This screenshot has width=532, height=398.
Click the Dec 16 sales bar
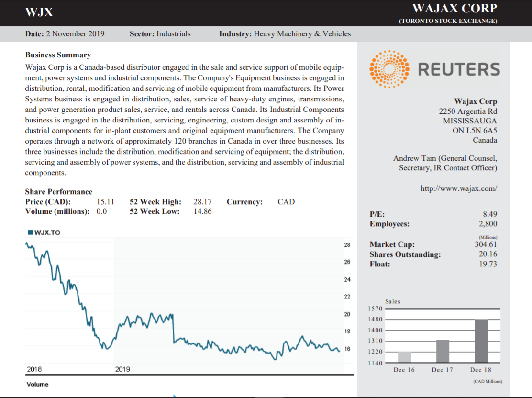(404, 356)
